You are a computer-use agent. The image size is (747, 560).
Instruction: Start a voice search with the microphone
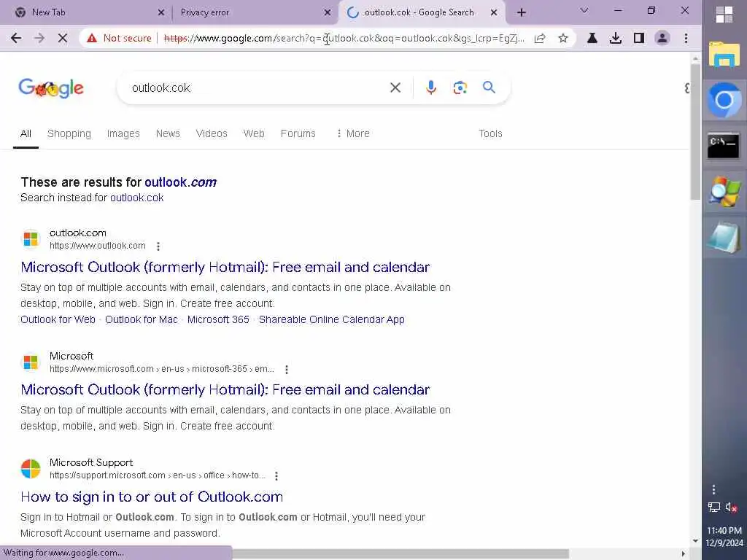[x=431, y=87]
